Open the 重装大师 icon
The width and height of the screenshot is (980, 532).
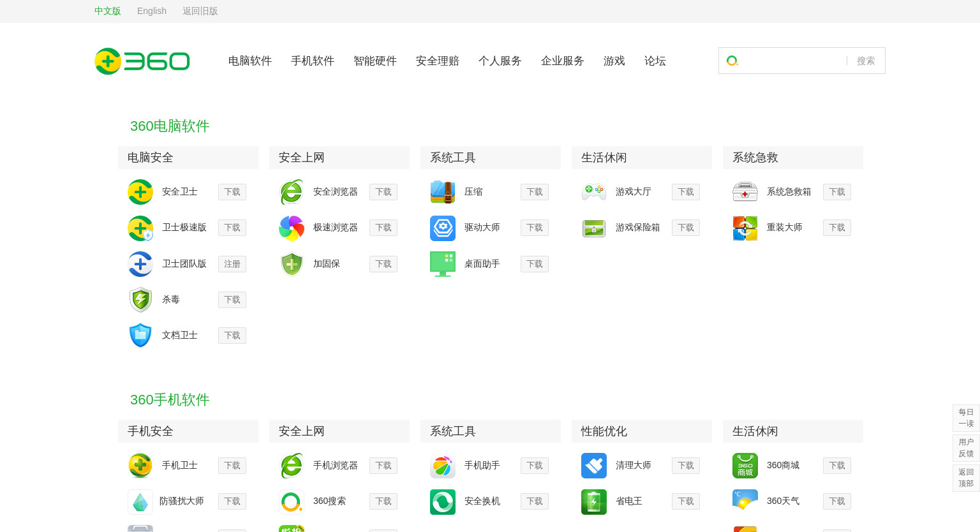(x=745, y=228)
